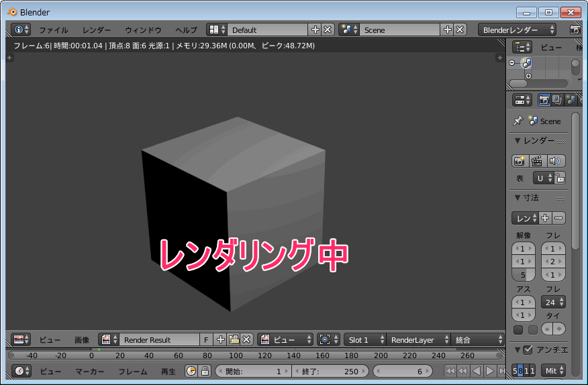This screenshot has height=385, width=588.
Task: Open the Help menu
Action: point(186,30)
